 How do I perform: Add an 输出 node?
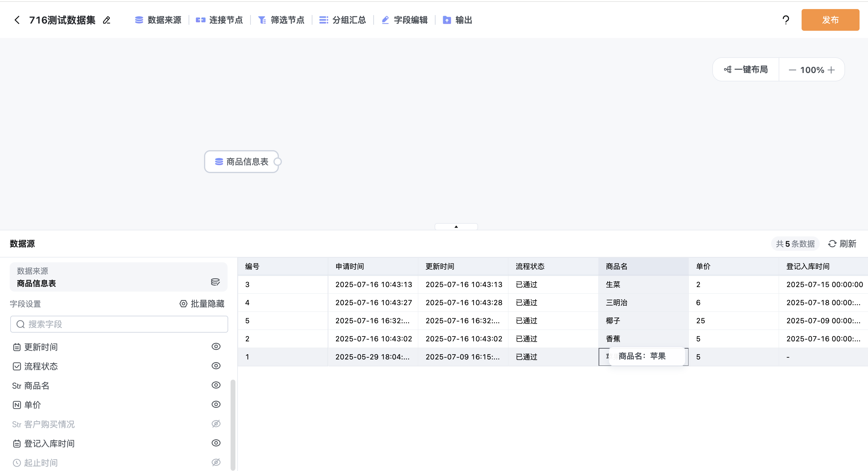click(x=457, y=20)
